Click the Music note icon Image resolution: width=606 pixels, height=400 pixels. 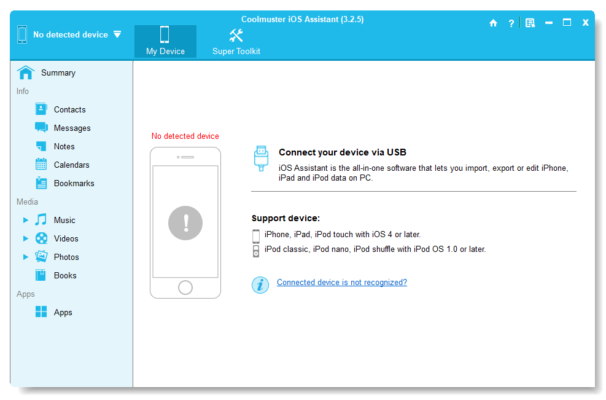click(x=41, y=220)
